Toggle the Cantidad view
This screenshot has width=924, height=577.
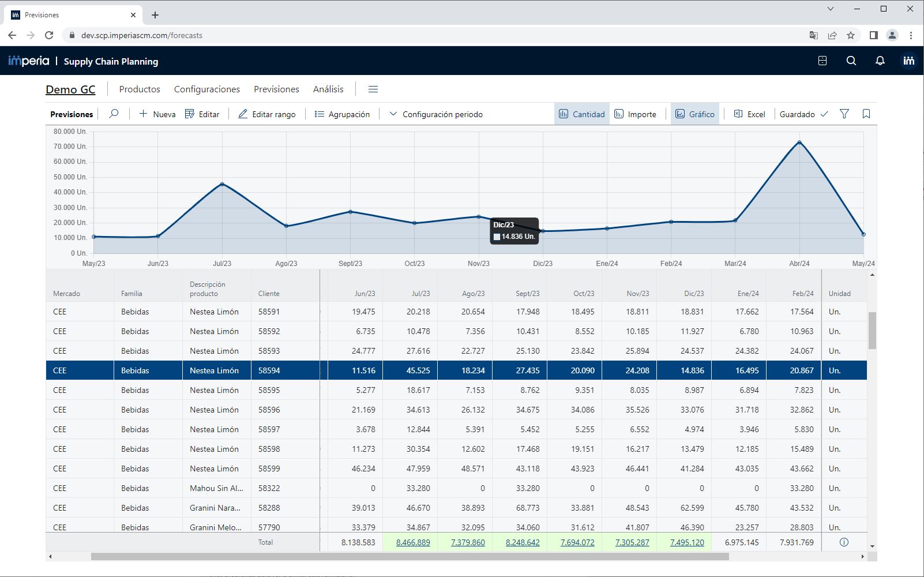click(x=582, y=114)
